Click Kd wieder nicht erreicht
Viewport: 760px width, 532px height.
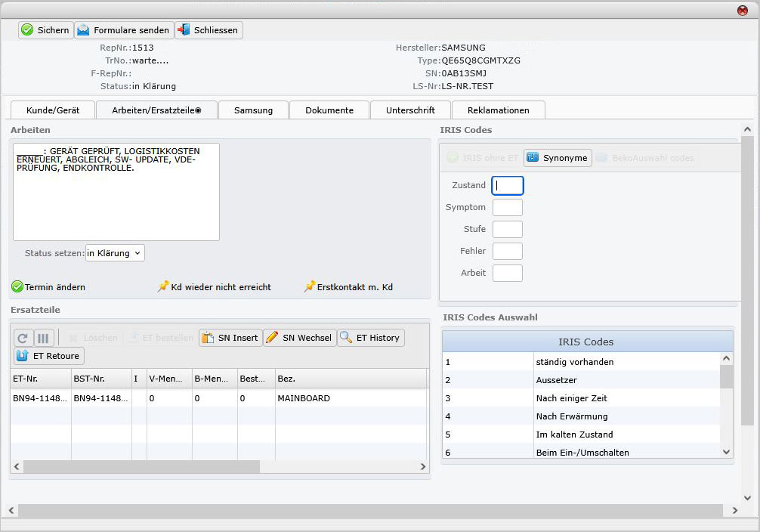[221, 287]
